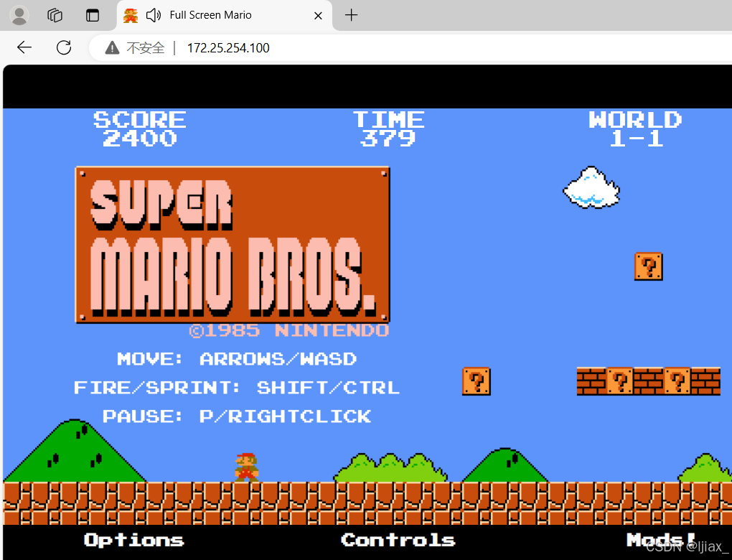Image resolution: width=732 pixels, height=560 pixels.
Task: Open a new tab with plus button
Action: (x=351, y=15)
